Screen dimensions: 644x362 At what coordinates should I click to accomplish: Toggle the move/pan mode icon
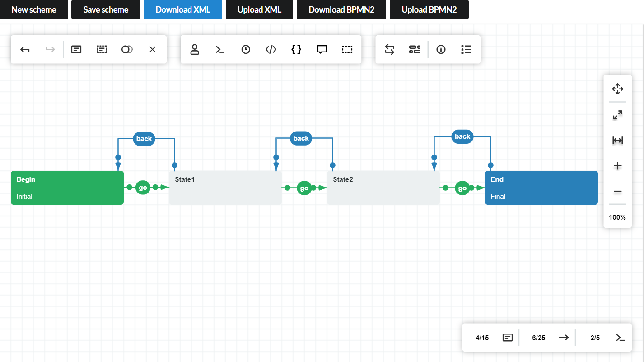pos(617,89)
